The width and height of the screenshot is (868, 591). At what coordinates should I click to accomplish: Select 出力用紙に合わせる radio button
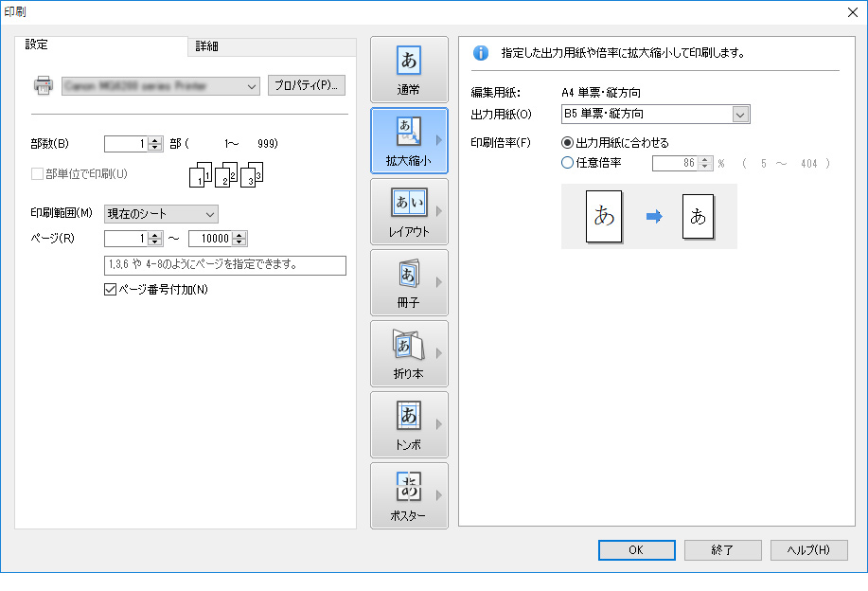coord(568,143)
